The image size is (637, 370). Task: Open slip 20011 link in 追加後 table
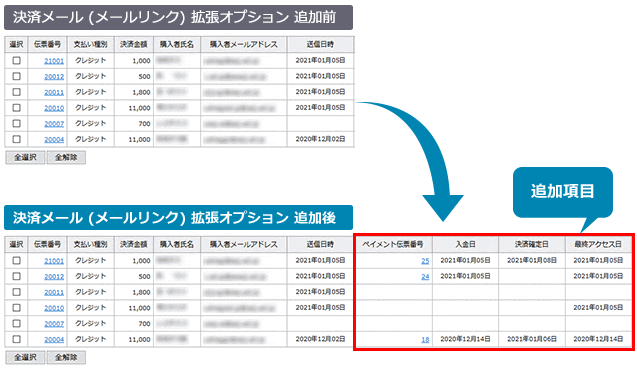pos(54,292)
